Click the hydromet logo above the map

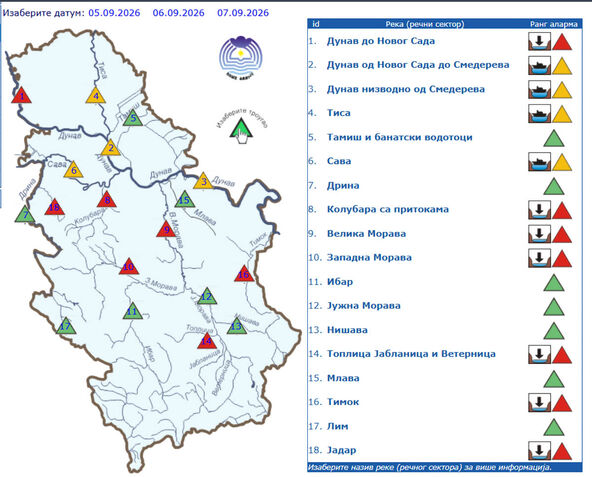pyautogui.click(x=241, y=57)
